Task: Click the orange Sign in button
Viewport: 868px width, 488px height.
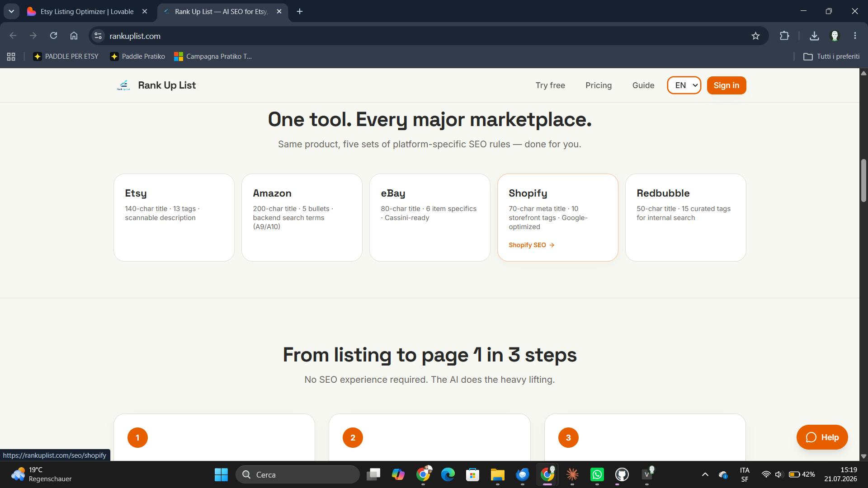Action: 726,85
